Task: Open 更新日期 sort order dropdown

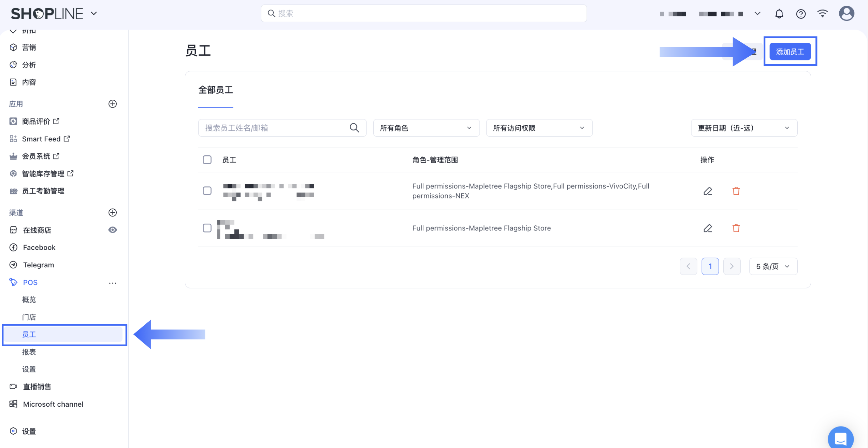Action: coord(744,128)
